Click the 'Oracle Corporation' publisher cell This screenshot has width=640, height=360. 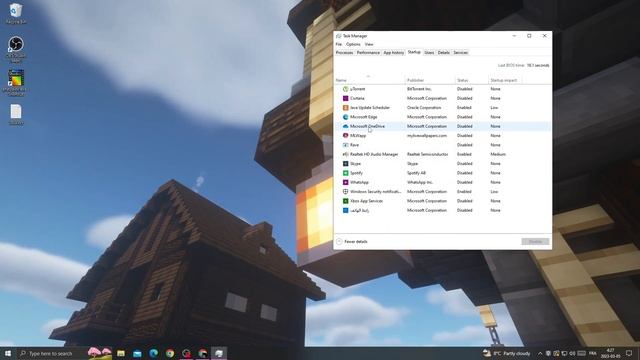(x=424, y=108)
